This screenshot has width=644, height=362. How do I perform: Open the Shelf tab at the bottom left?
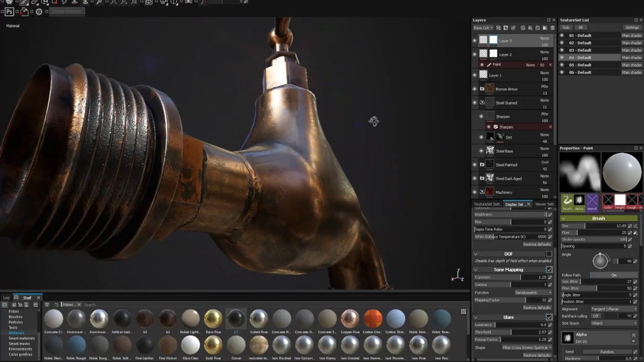tap(27, 298)
